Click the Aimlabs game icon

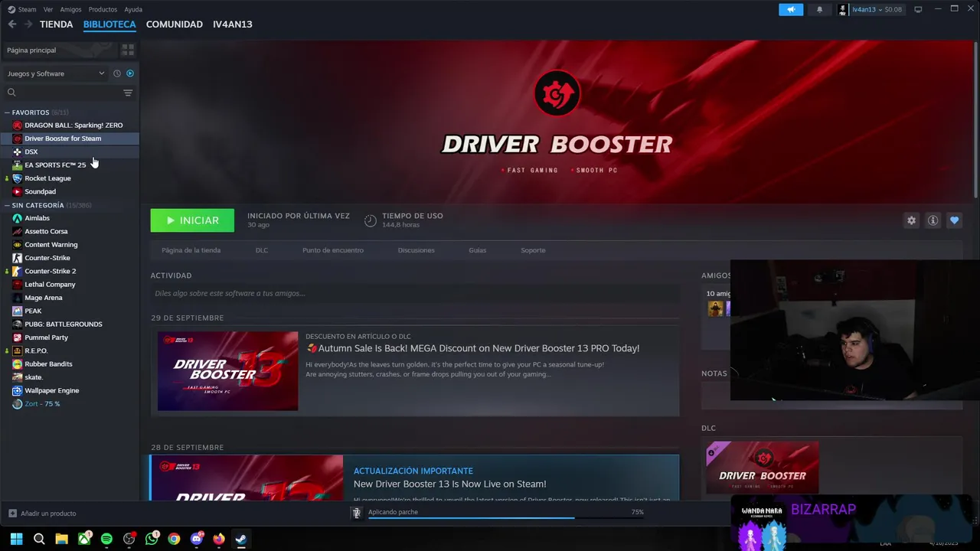(17, 218)
